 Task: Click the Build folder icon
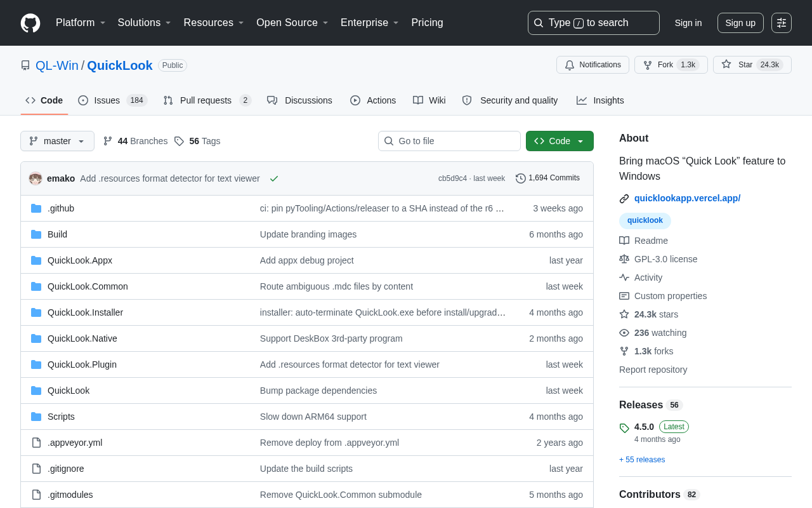click(36, 234)
